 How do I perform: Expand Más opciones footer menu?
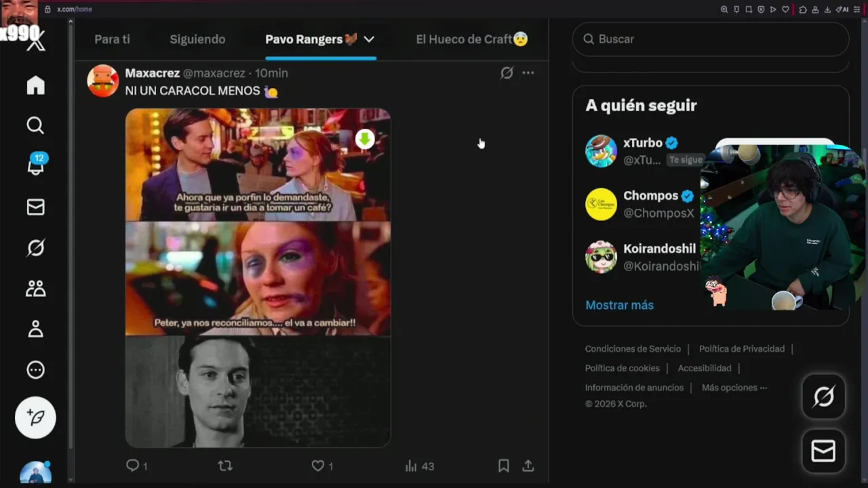click(734, 388)
